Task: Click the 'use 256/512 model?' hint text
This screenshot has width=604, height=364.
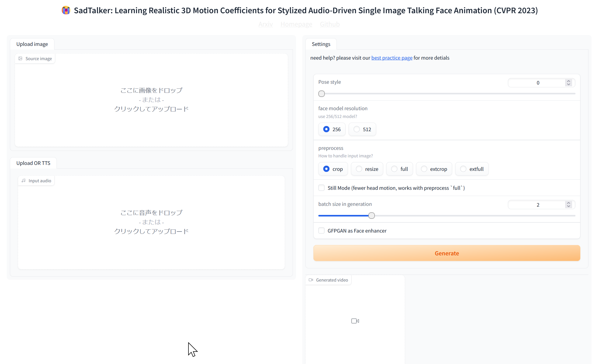Action: tap(338, 116)
